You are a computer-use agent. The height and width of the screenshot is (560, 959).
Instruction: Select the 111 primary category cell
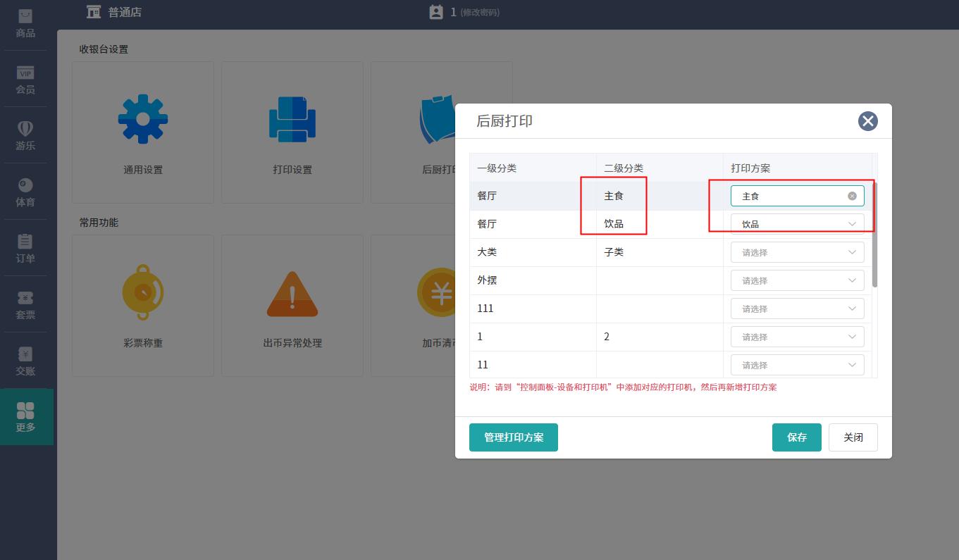533,309
